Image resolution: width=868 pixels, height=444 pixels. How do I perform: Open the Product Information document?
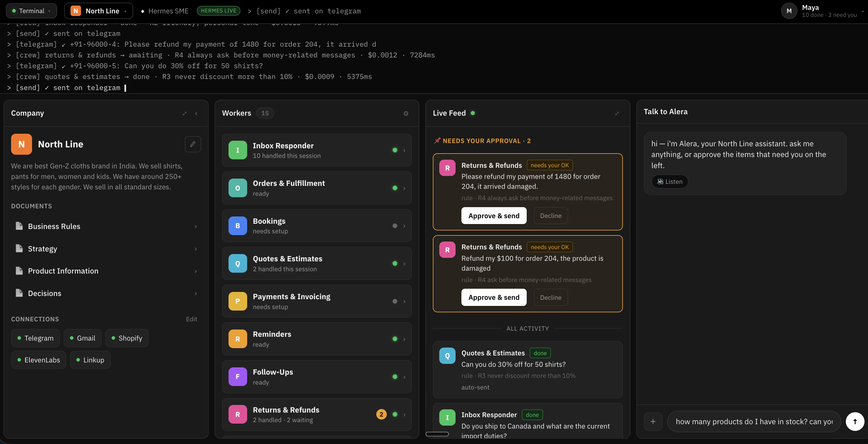pos(106,271)
